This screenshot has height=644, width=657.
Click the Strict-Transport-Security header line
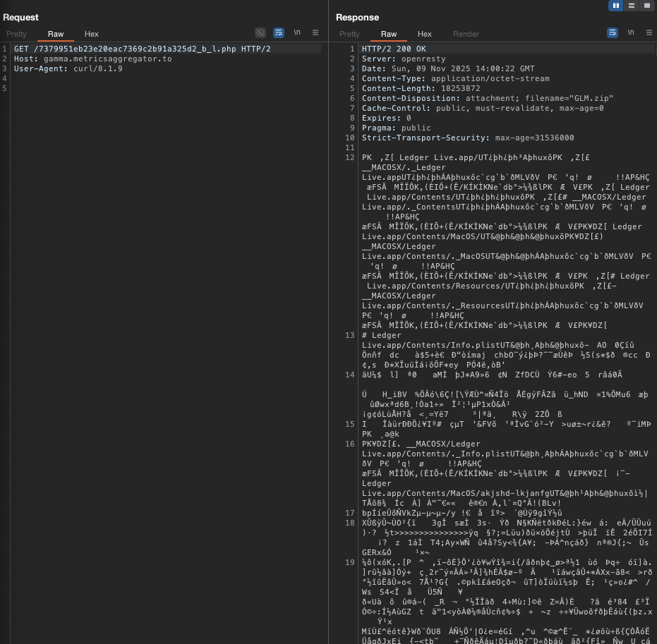click(x=468, y=138)
